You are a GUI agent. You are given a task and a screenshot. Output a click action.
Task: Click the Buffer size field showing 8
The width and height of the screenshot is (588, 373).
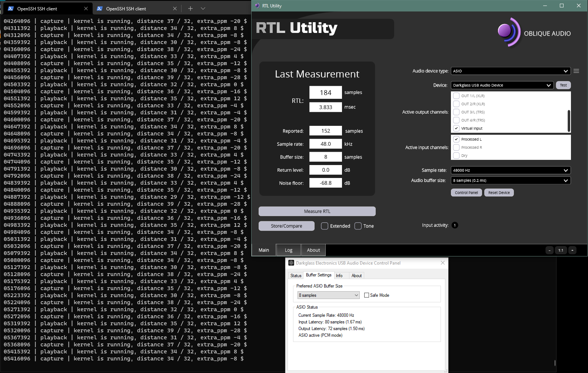pos(326,157)
